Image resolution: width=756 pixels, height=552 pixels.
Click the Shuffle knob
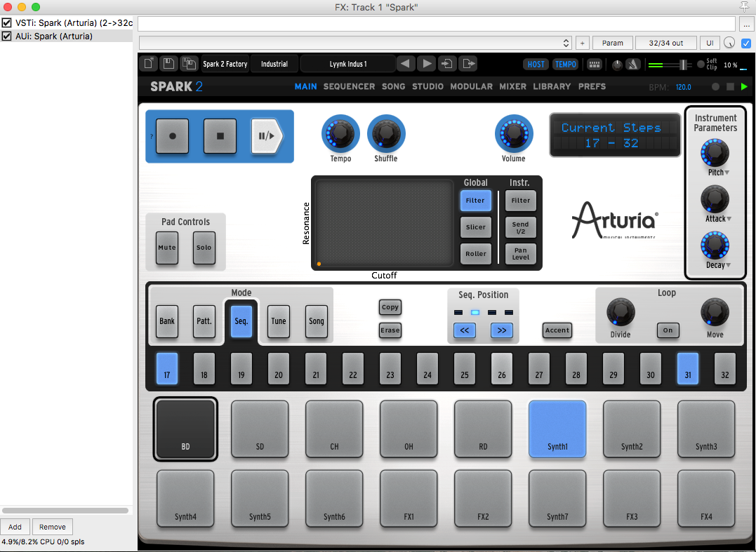coord(386,133)
